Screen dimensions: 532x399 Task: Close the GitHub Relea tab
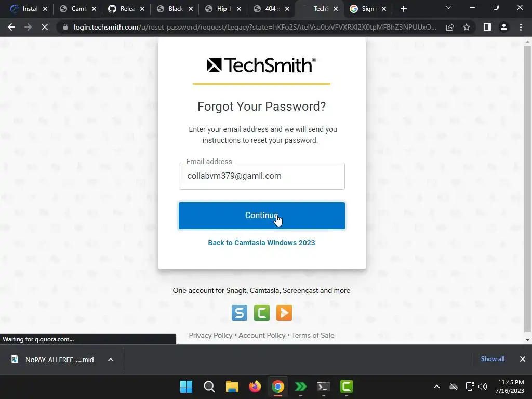coord(142,9)
